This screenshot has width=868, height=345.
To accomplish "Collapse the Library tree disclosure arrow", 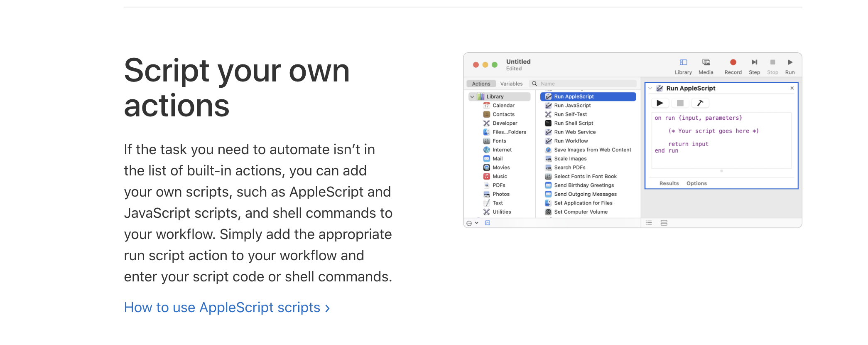I will [x=472, y=97].
